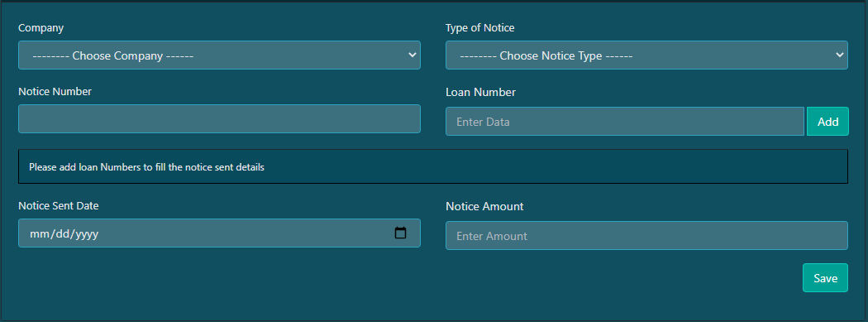868x322 pixels.
Task: Focus the Notice Sent Date field
Action: click(219, 233)
